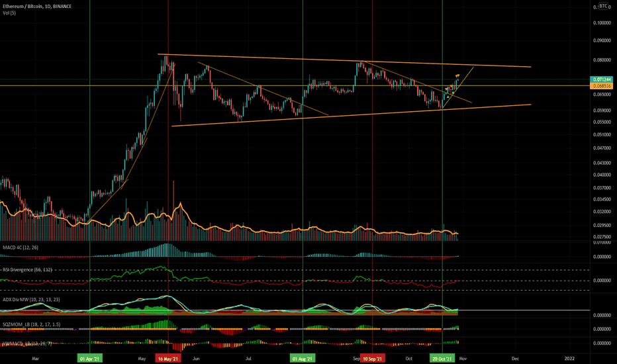617x364 pixels.
Task: Click the Oct label on time axis
Action: point(409,359)
